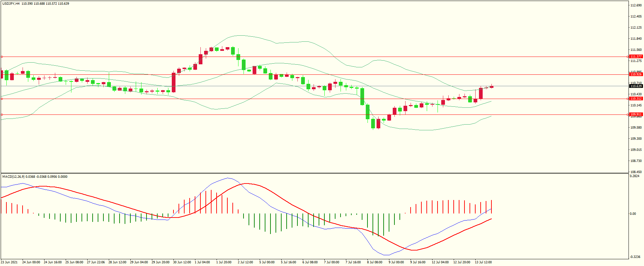
Task: Click the 110.430 price axis label
Action: (636, 94)
